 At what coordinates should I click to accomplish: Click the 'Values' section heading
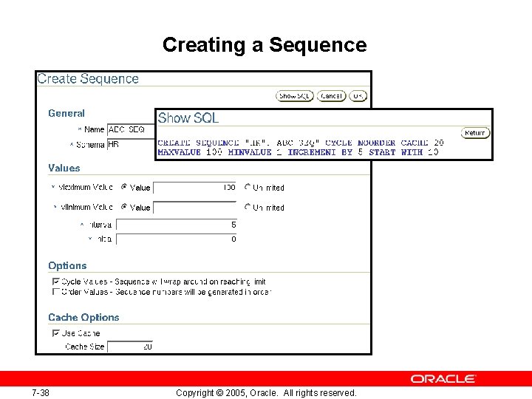click(x=64, y=168)
